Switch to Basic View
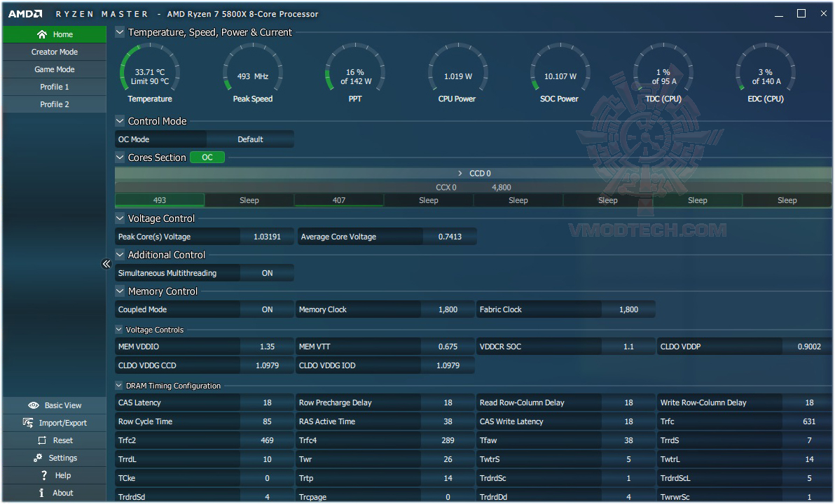This screenshot has height=504, width=835. 55,405
